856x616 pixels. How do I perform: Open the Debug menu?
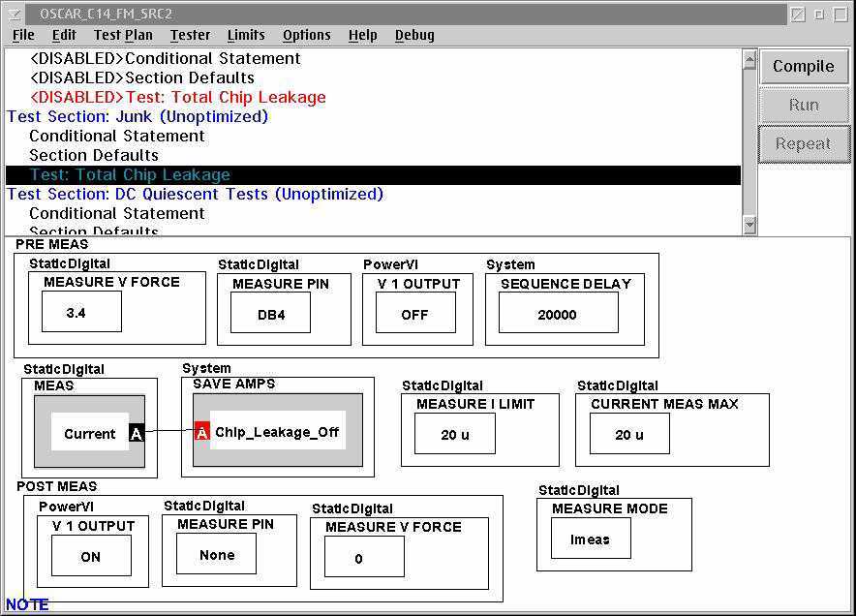pos(414,35)
